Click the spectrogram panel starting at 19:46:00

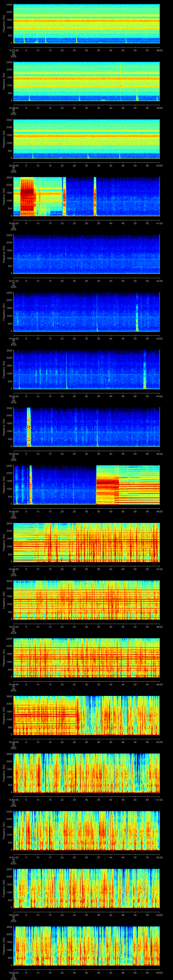pyautogui.click(x=87, y=543)
